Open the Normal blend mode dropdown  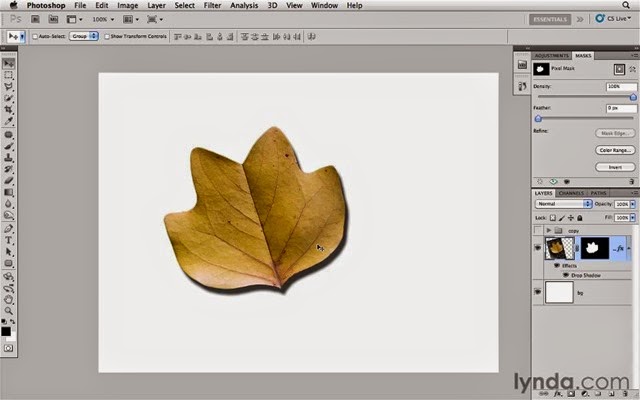[x=563, y=204]
